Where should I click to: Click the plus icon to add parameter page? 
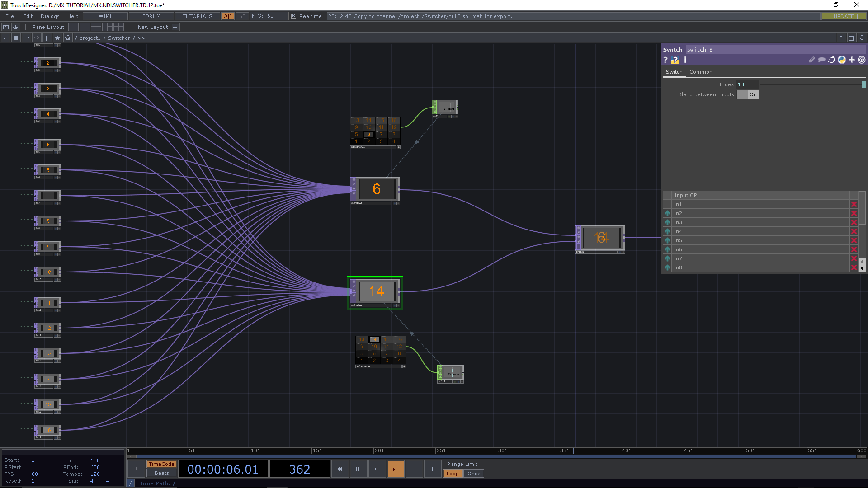coord(852,60)
